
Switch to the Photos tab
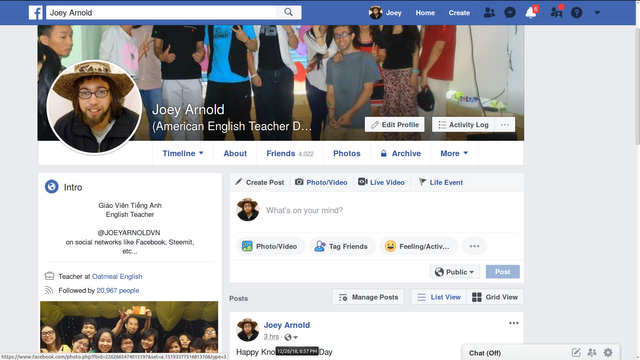coord(347,153)
